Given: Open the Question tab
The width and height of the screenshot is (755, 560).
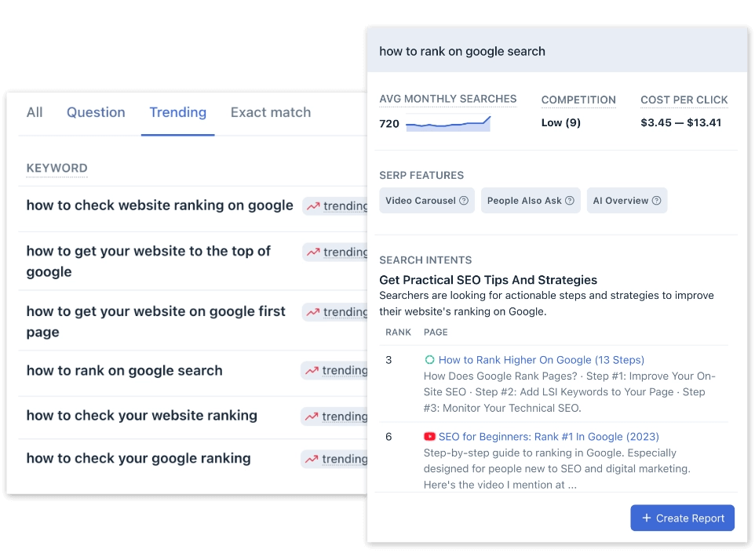Looking at the screenshot, I should [x=96, y=112].
